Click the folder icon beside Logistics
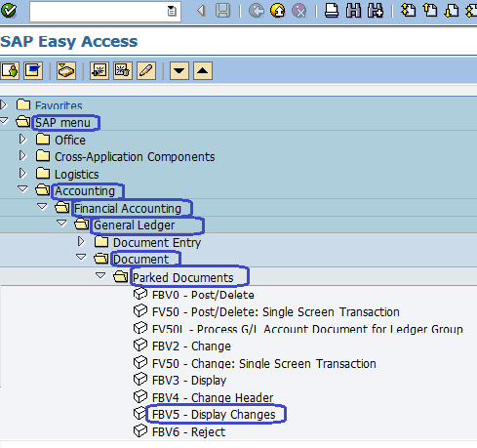Viewport: 477px width, 448px height. (43, 173)
